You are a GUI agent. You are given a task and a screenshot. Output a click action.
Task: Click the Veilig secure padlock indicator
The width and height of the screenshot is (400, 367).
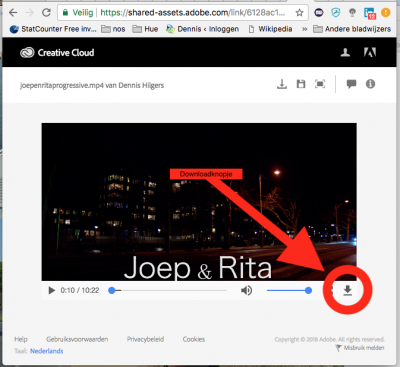pos(78,13)
